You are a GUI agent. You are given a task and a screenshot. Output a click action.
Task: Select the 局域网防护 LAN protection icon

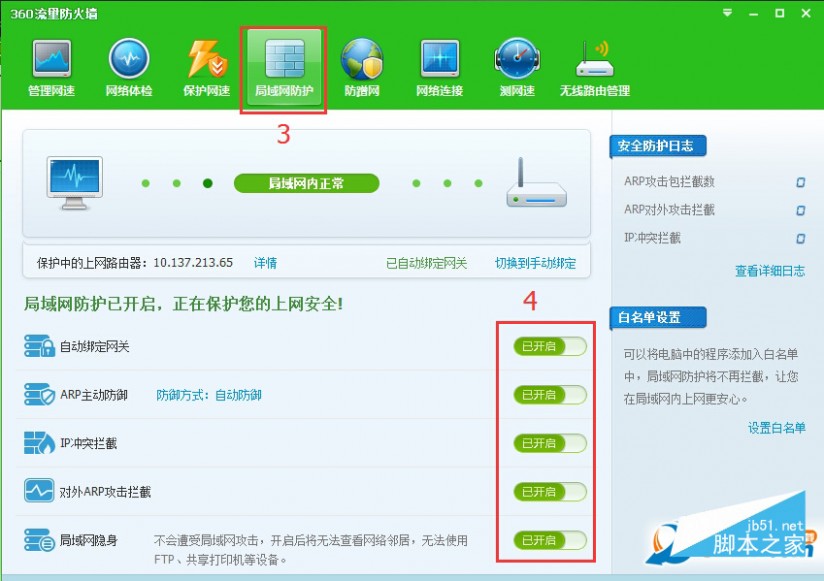[x=284, y=68]
